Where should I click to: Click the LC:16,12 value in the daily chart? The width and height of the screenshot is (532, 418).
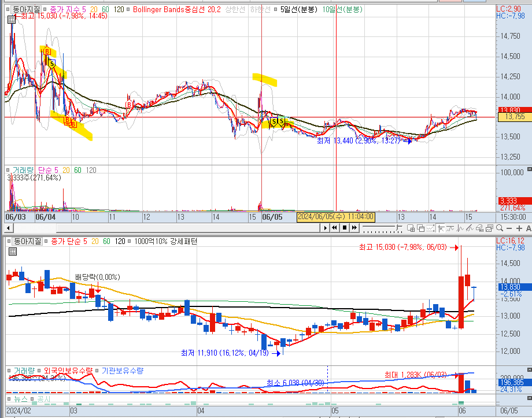[x=510, y=241]
